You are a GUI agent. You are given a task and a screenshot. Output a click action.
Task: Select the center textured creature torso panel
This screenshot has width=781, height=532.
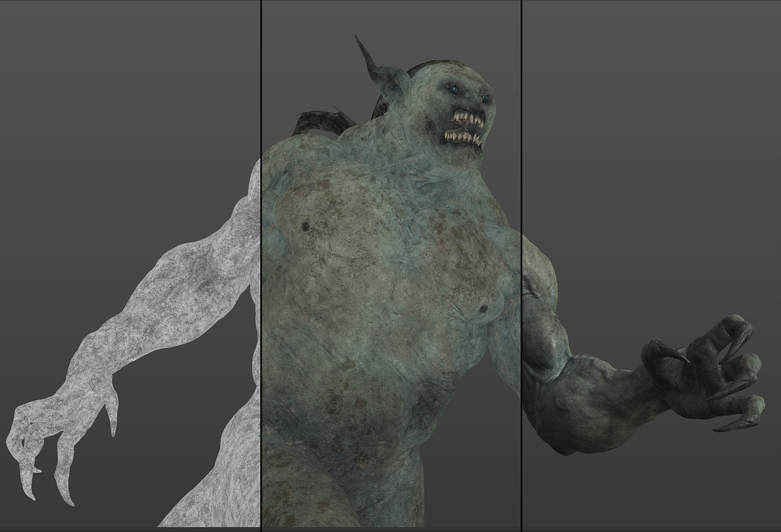(x=391, y=266)
